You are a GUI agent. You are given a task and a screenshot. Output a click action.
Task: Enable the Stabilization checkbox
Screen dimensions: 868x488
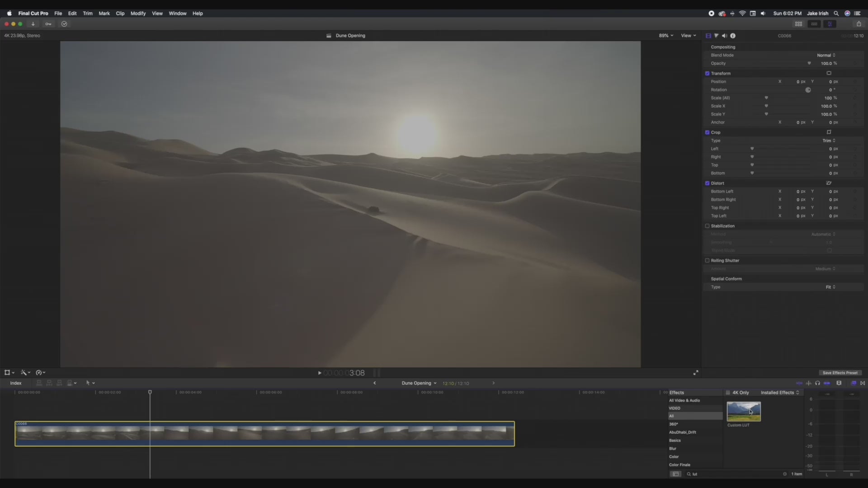click(x=707, y=226)
